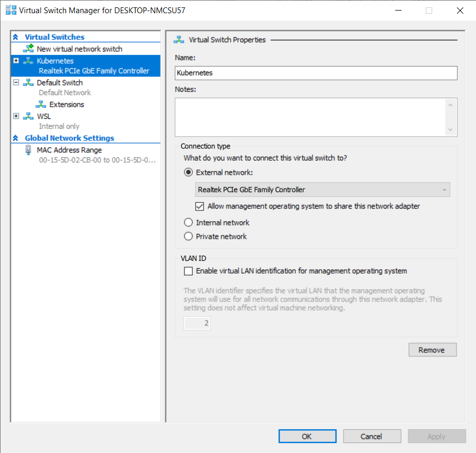Click the Virtual Switch Manager title bar icon
Image resolution: width=476 pixels, height=453 pixels.
(x=11, y=10)
